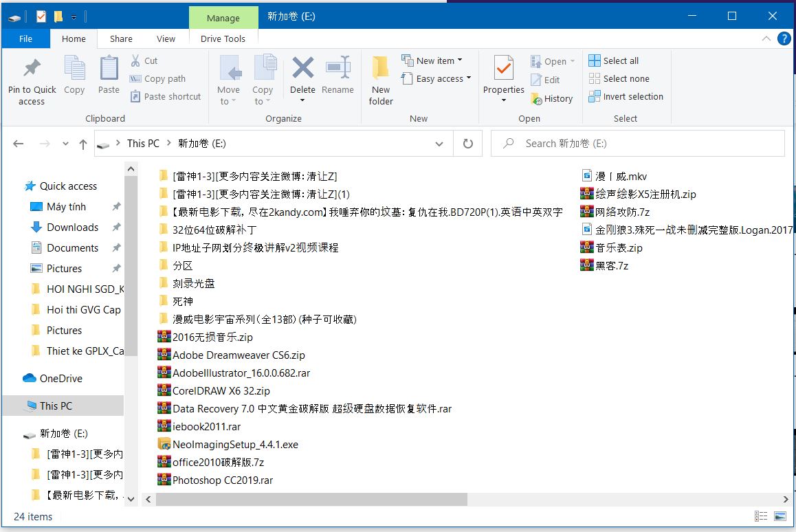Viewport: 796px width, 532px height.
Task: Switch to the View ribbon tab
Action: (166, 38)
